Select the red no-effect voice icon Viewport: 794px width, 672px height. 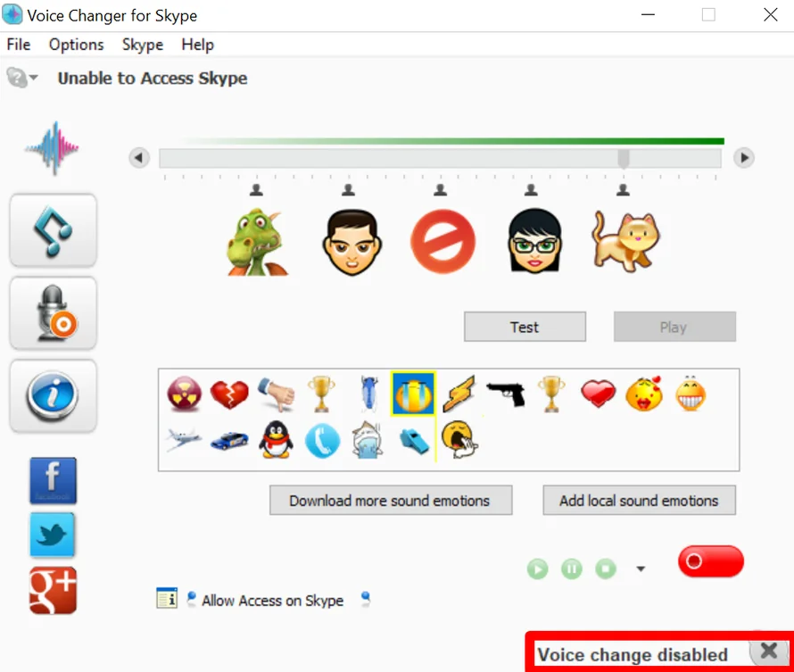point(443,242)
